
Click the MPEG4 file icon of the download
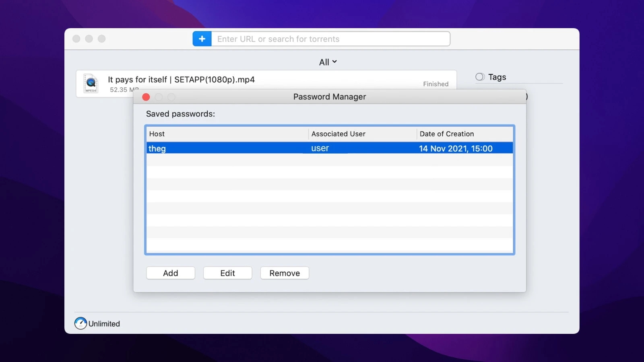pyautogui.click(x=91, y=83)
